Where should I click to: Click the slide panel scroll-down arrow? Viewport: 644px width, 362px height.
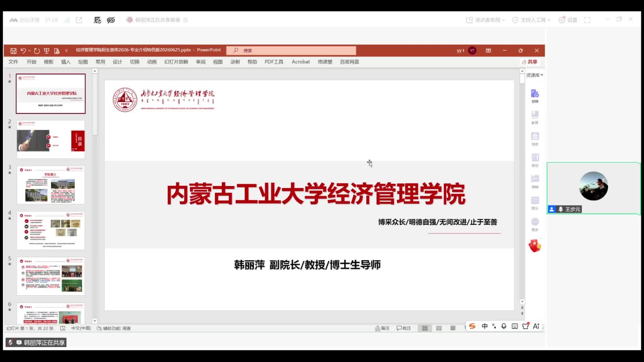95,321
